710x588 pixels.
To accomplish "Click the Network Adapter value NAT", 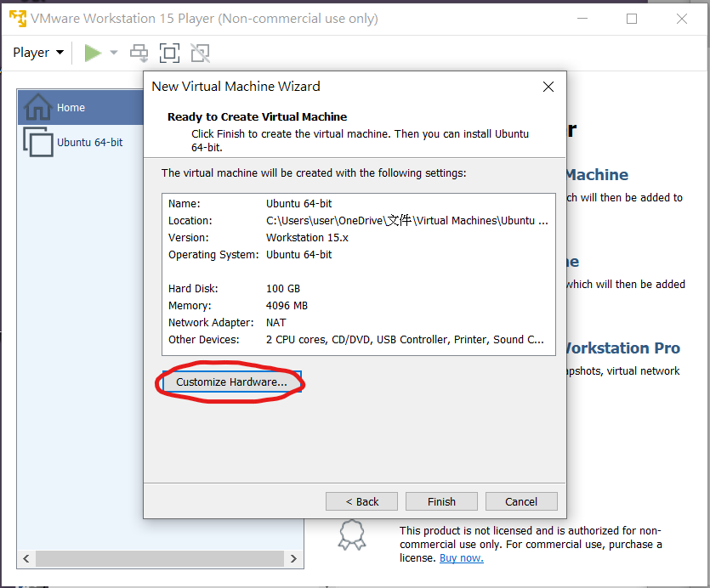I will 275,323.
